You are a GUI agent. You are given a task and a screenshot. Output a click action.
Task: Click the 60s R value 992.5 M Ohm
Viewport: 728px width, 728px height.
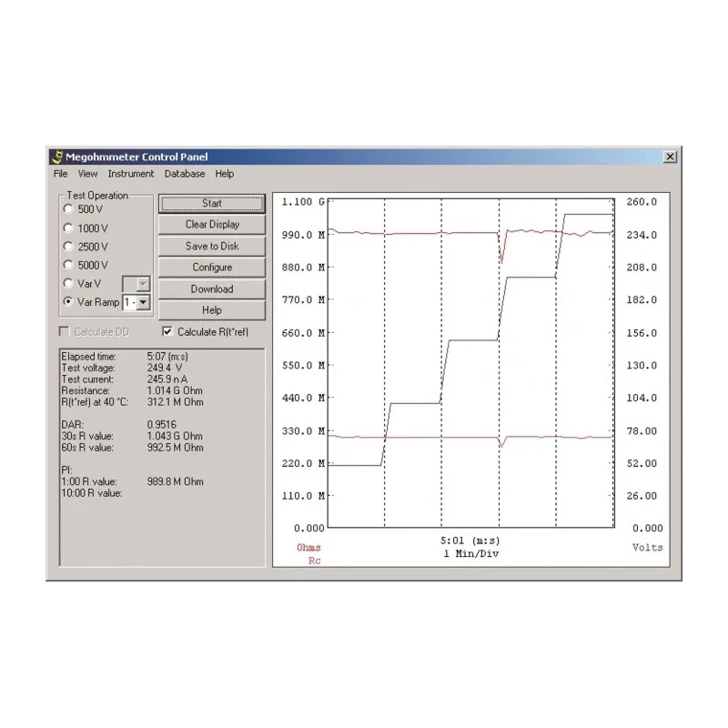(175, 448)
